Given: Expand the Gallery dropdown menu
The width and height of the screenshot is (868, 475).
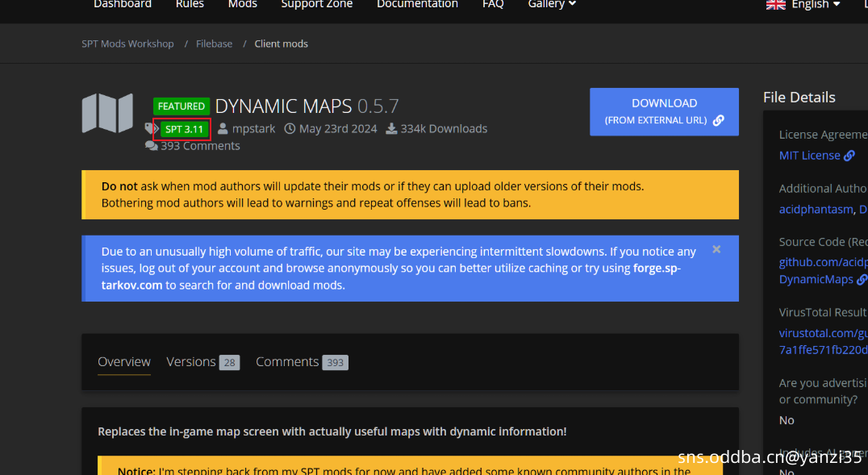Looking at the screenshot, I should (x=552, y=4).
